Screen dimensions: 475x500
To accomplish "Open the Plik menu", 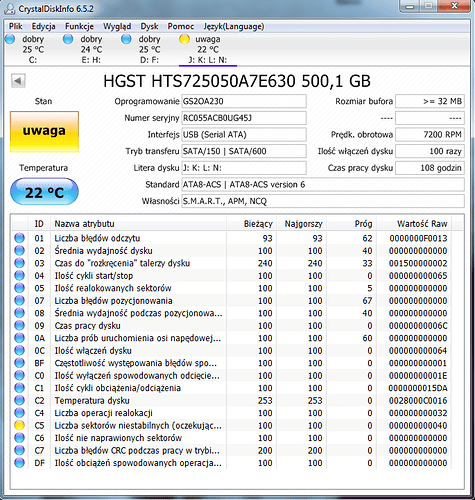I will click(15, 26).
